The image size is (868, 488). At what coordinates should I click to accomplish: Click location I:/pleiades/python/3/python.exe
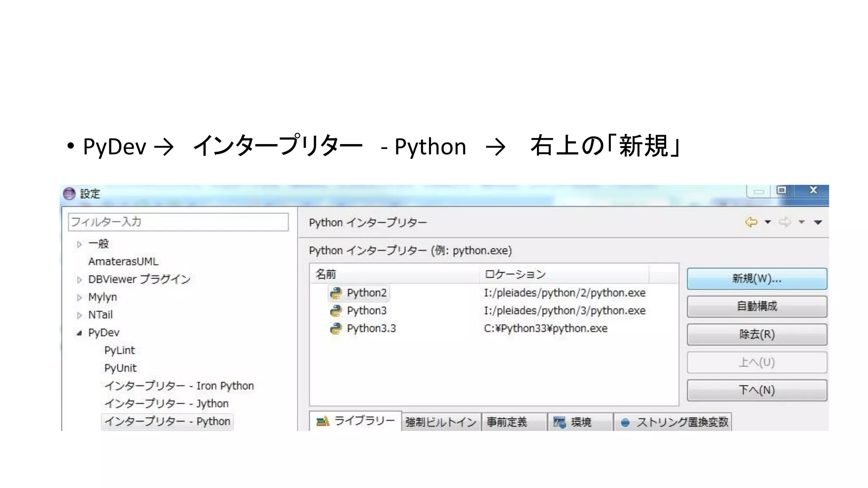pos(565,311)
